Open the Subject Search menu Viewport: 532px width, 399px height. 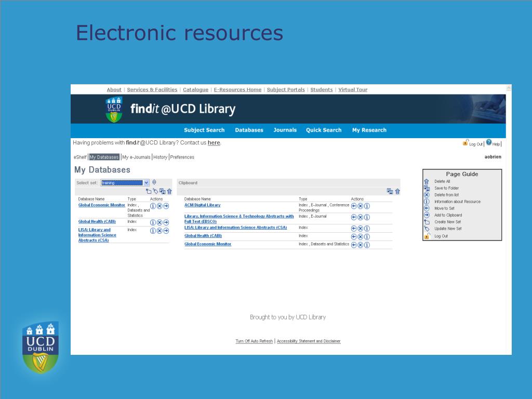(x=204, y=130)
